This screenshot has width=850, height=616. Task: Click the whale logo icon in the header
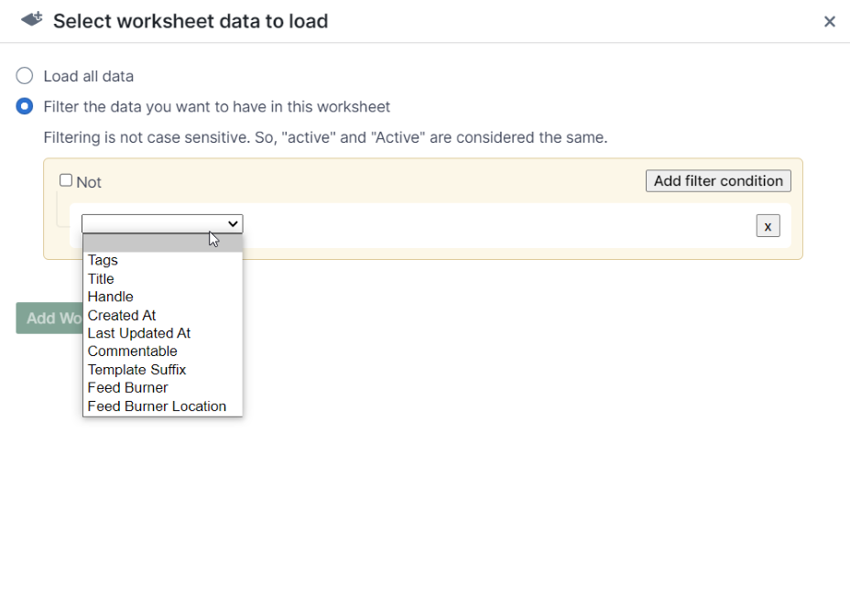coord(30,20)
